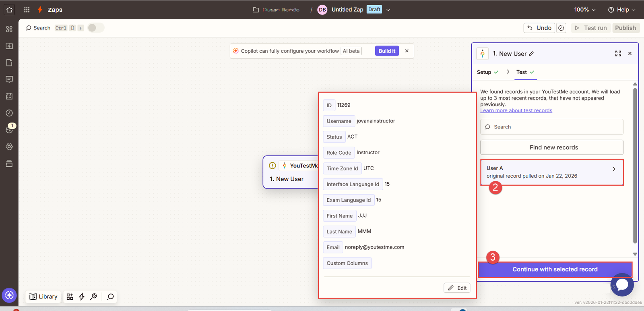Toggle the switch next to Search
This screenshot has height=311, width=644.
96,28
